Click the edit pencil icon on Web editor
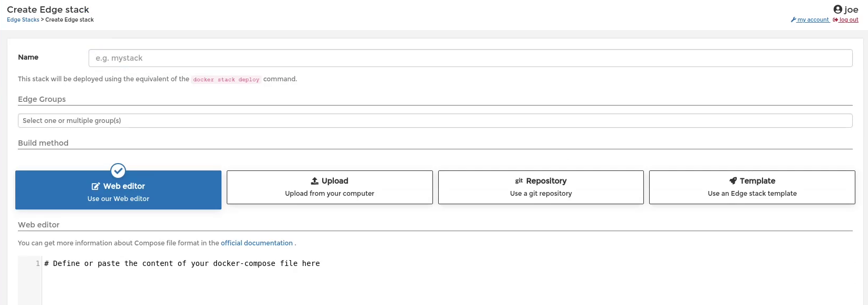868x305 pixels. (x=95, y=186)
